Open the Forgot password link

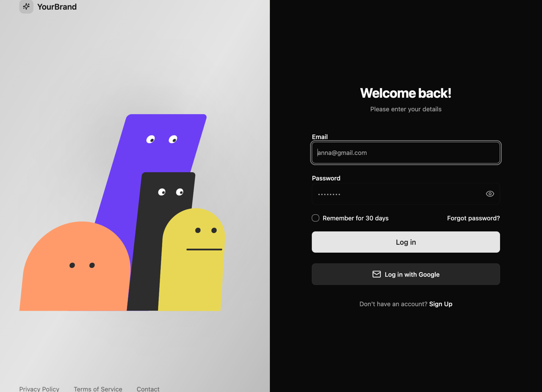(473, 218)
